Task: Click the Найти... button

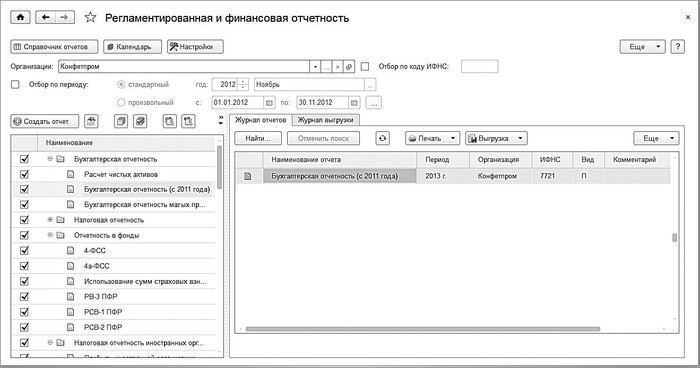Action: point(258,138)
